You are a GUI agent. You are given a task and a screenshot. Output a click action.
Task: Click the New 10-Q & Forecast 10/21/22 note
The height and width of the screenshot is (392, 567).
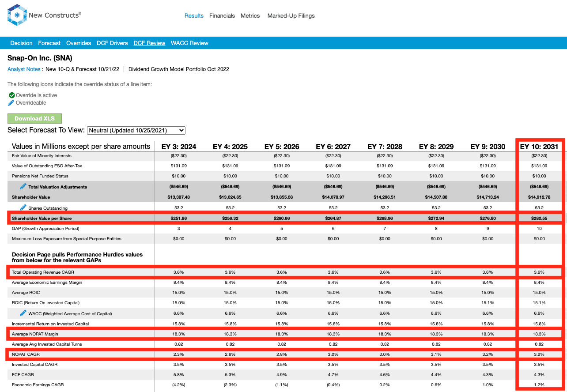[x=83, y=69]
